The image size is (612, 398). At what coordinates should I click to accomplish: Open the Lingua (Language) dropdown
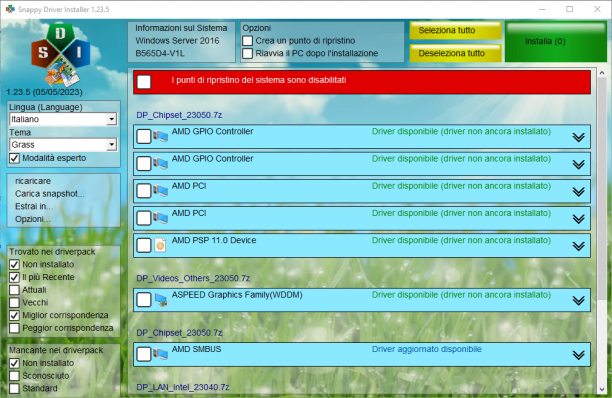click(x=62, y=119)
